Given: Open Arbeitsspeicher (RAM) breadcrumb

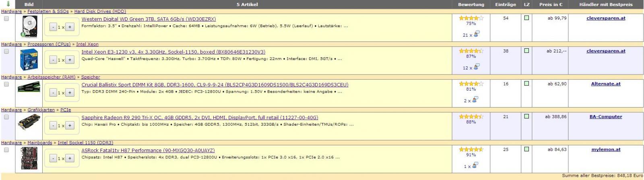Looking at the screenshot, I should (x=51, y=77).
